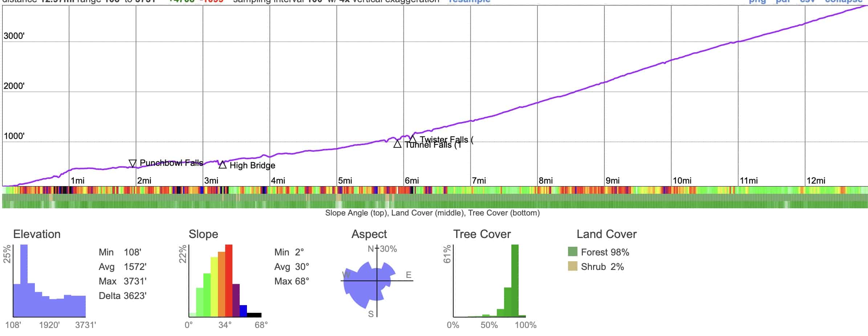Viewport: 868px width, 336px height.
Task: Open the pdf export link
Action: 783,2
